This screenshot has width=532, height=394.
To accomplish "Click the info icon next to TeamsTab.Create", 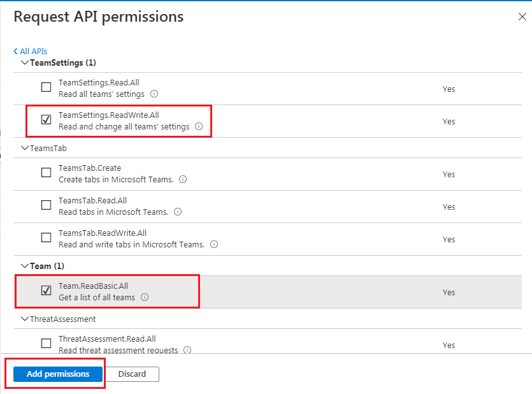I will (x=183, y=180).
